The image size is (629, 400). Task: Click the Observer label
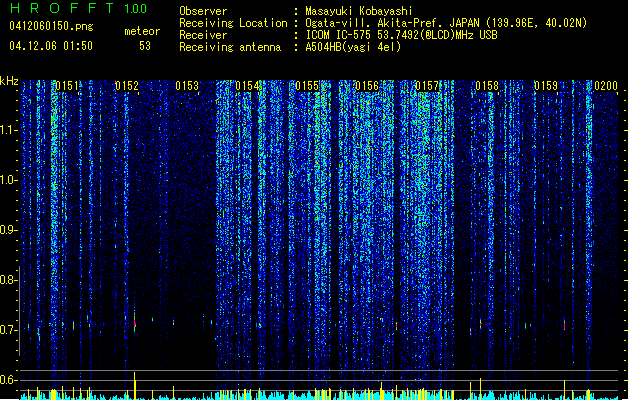203,11
